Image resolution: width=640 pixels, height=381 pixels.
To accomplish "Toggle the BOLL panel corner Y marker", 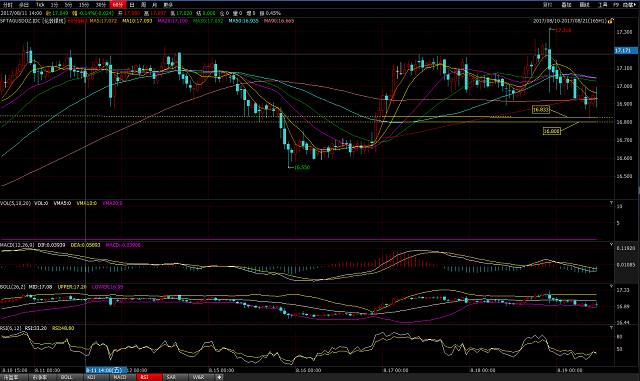I will coord(611,287).
